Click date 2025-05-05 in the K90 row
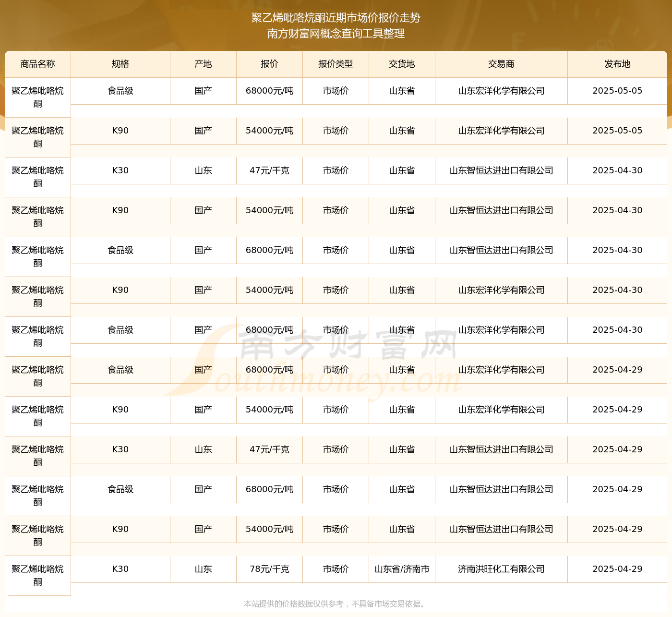Image resolution: width=672 pixels, height=617 pixels. pyautogui.click(x=617, y=131)
